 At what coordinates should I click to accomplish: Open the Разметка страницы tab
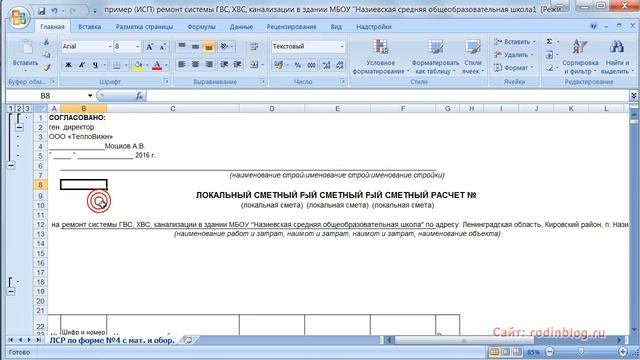[x=144, y=27]
